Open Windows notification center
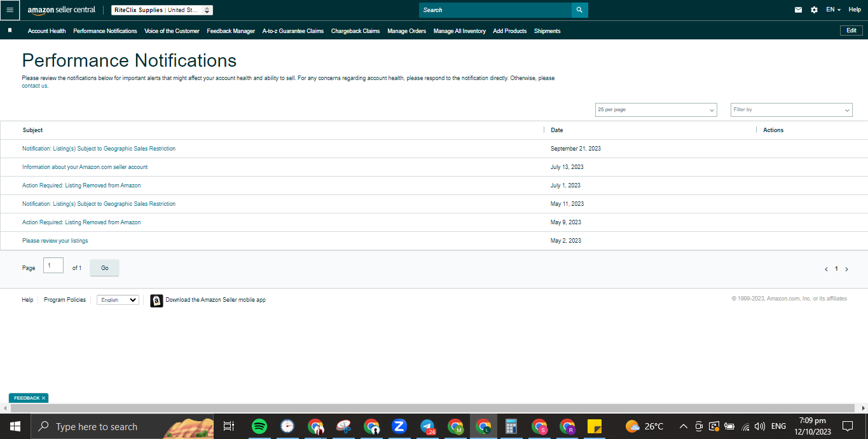This screenshot has width=868, height=439. point(847,426)
